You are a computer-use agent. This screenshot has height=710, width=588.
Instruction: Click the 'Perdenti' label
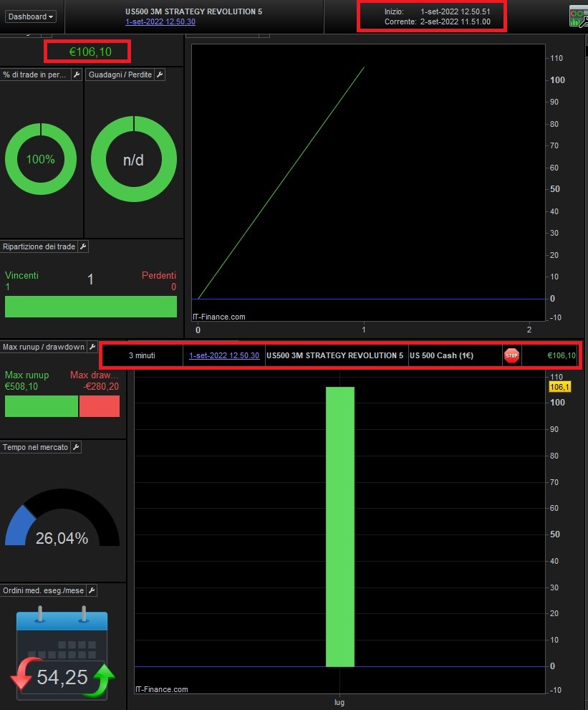159,275
